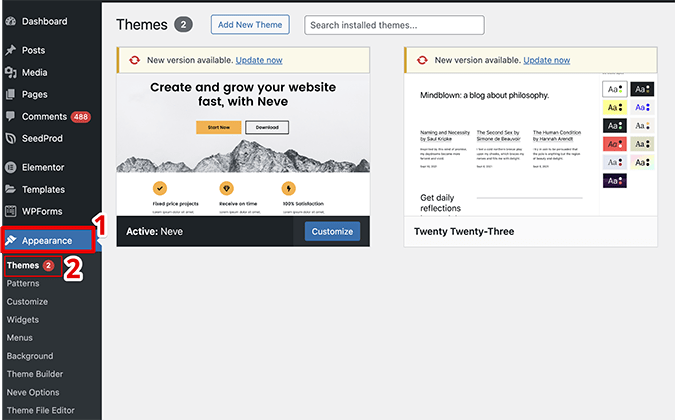This screenshot has width=675, height=420.
Task: Open the Neve theme screenshot thumbnail
Action: (243, 145)
